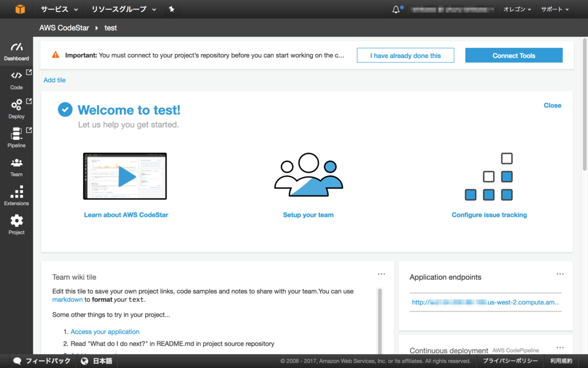
Task: Click the orange warning triangle icon
Action: [x=56, y=55]
